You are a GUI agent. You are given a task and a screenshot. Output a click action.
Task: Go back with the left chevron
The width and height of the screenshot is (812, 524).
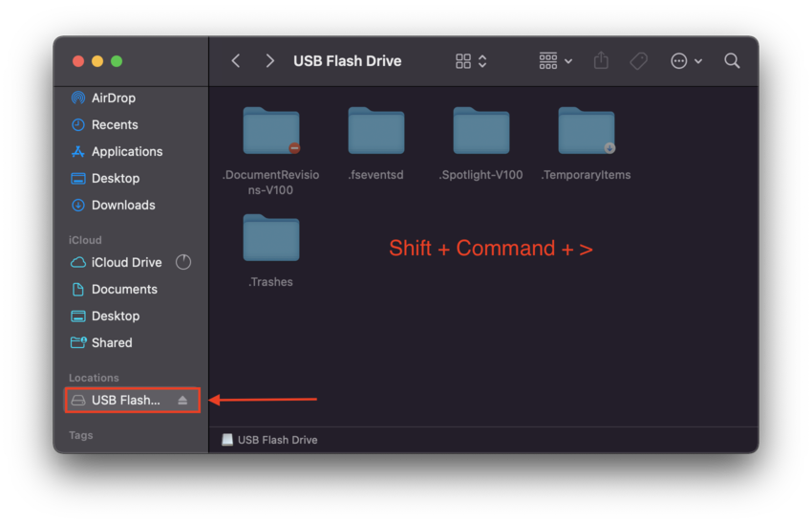click(x=236, y=61)
